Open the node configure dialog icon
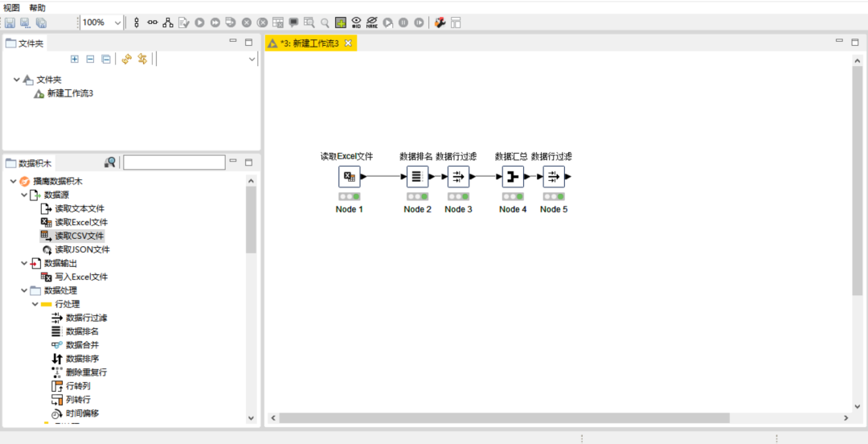The height and width of the screenshot is (444, 868). point(184,23)
